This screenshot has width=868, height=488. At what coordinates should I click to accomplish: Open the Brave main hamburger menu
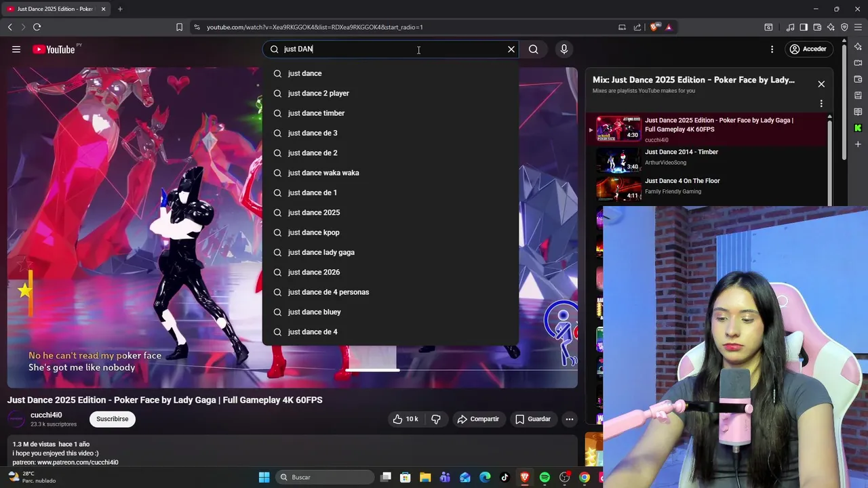click(x=858, y=27)
